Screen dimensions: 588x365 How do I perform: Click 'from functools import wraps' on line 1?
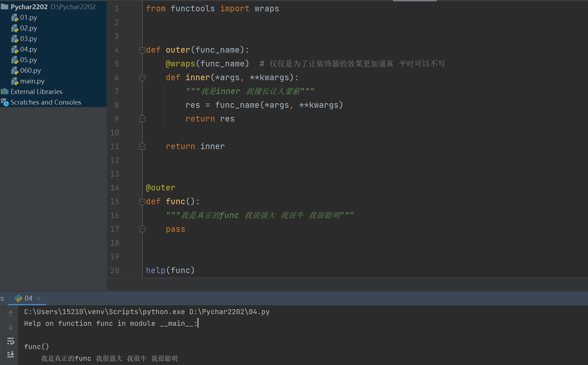[213, 9]
